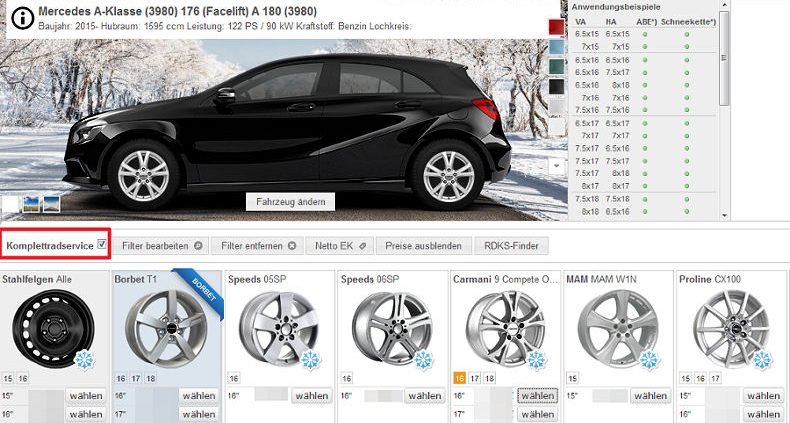Open the black Stahlfelgen steel wheel image
790x423 pixels.
pyautogui.click(x=53, y=328)
